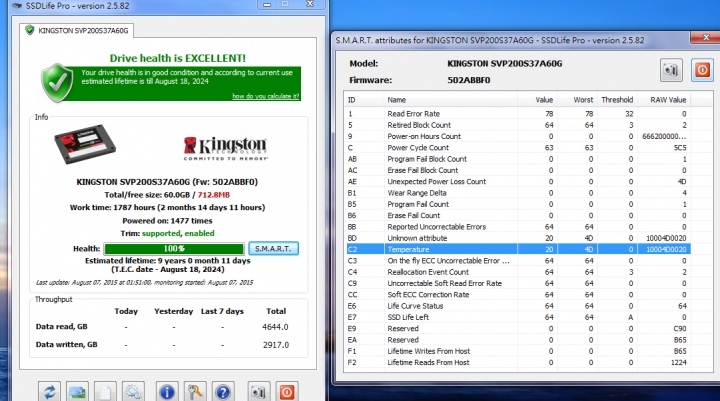Click the total Data written value 2917.0
The height and width of the screenshot is (401, 720).
point(276,345)
